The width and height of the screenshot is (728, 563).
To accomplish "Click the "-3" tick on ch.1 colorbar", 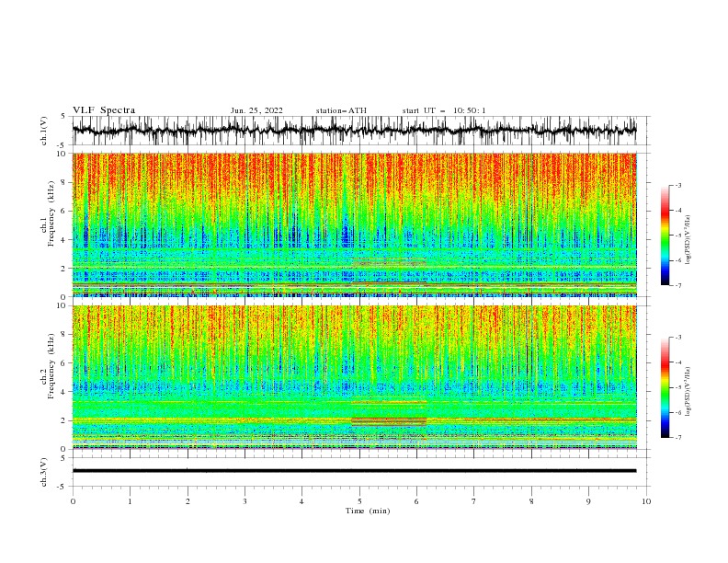I will tap(677, 185).
